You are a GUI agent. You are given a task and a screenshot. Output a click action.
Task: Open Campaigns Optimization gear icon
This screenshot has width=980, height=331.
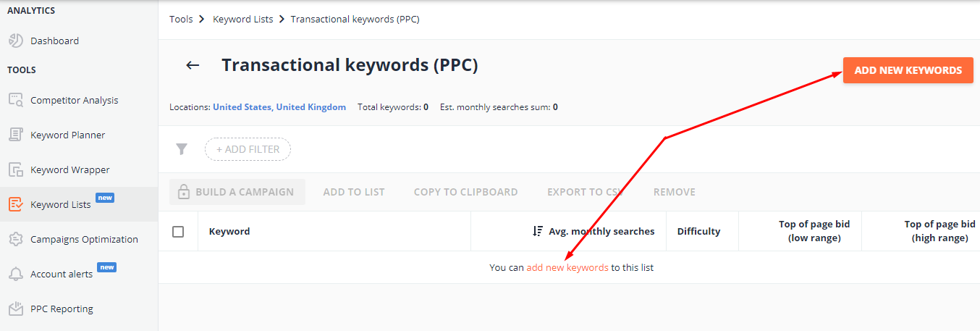point(16,240)
